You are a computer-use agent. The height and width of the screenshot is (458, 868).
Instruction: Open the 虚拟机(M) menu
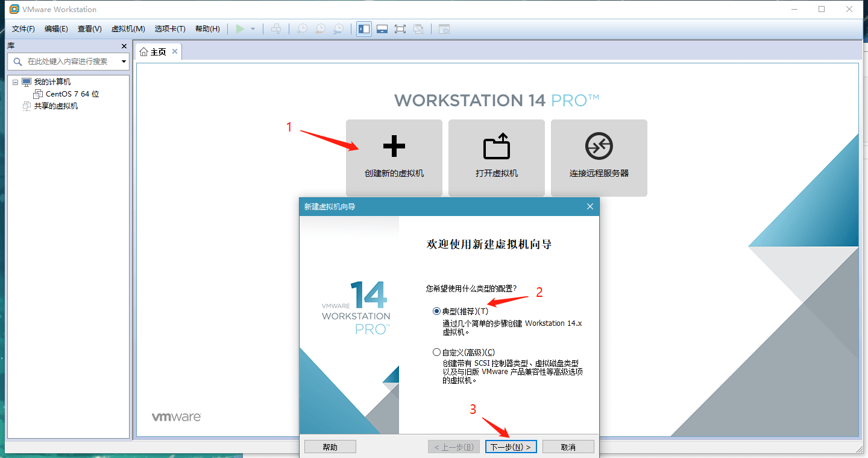[x=128, y=29]
